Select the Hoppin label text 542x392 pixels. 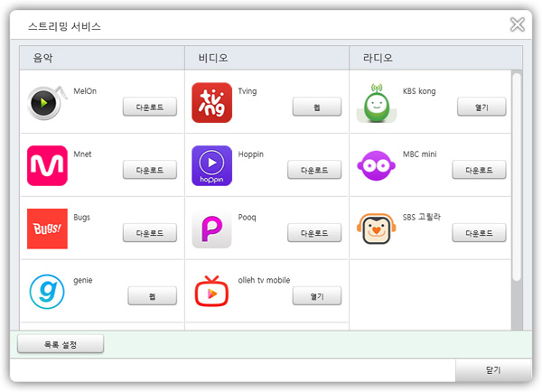tap(251, 154)
